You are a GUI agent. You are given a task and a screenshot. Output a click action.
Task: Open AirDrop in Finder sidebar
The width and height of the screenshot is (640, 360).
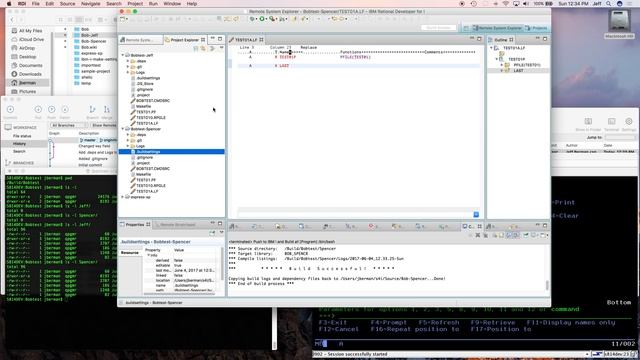pyautogui.click(x=27, y=48)
